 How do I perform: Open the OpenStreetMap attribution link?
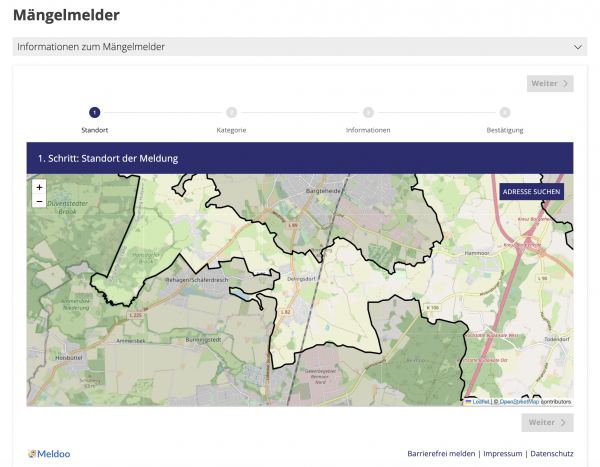pyautogui.click(x=519, y=402)
